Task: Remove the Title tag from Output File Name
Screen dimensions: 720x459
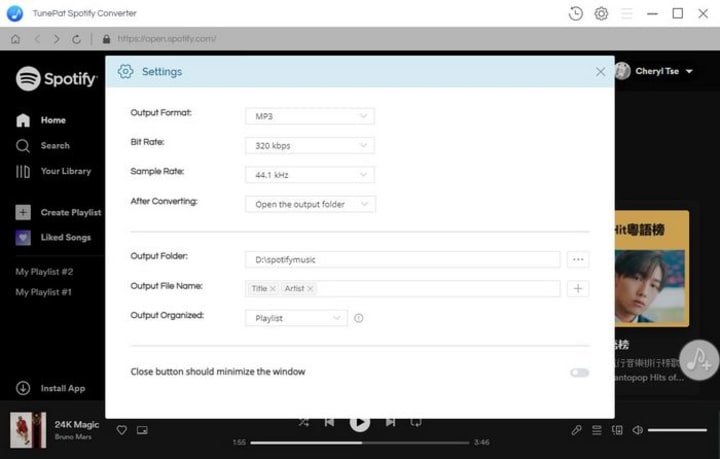Action: pyautogui.click(x=273, y=289)
